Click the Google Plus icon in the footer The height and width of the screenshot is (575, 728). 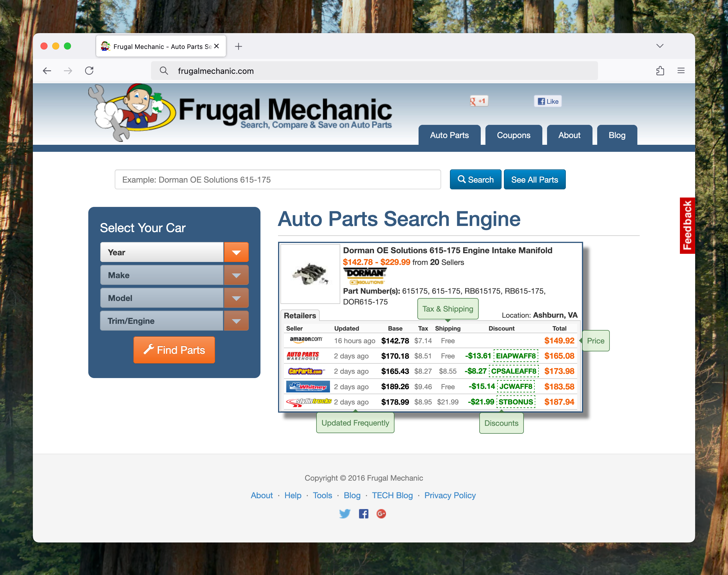pos(381,514)
